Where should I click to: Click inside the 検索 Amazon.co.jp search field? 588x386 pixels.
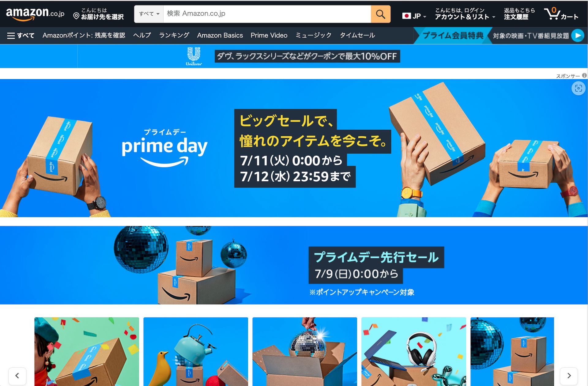click(x=267, y=14)
